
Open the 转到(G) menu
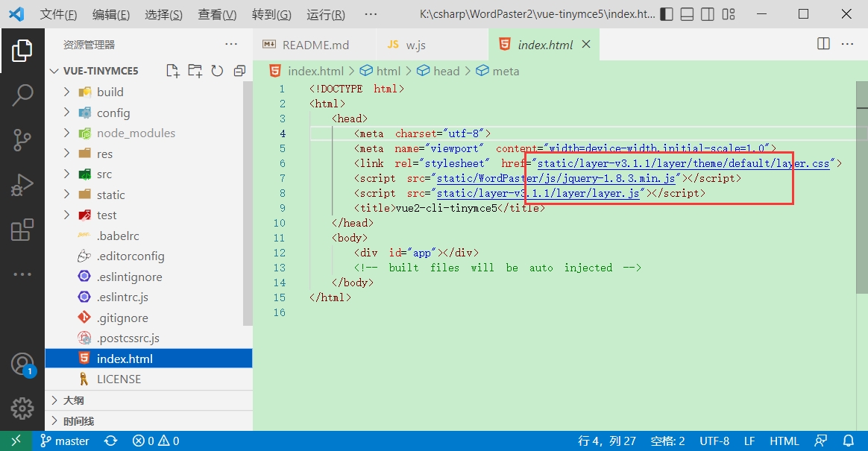point(271,15)
